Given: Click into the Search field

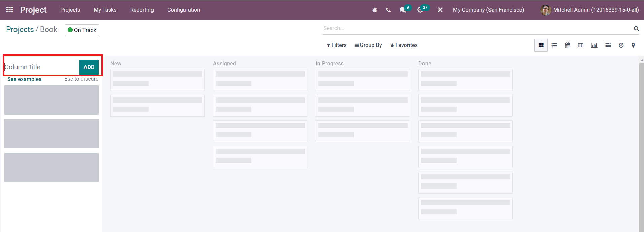Looking at the screenshot, I should point(477,28).
